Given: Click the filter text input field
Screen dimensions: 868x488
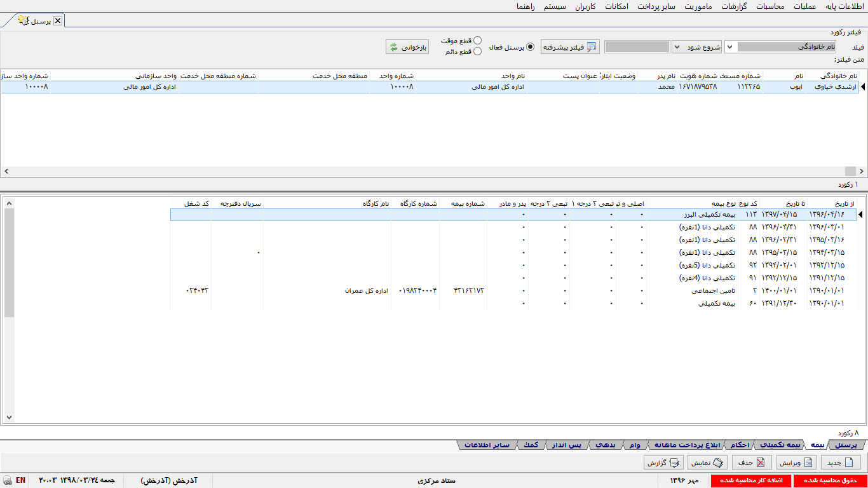Looking at the screenshot, I should click(637, 47).
